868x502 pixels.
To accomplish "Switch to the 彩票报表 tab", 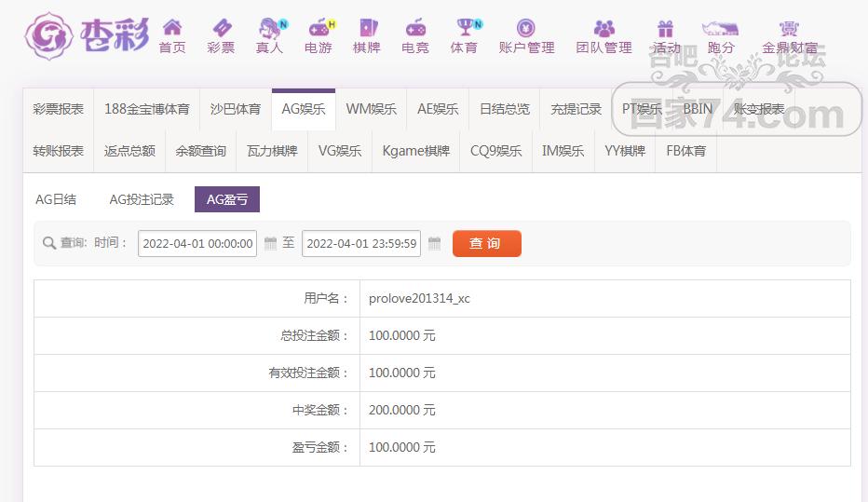I will [58, 109].
